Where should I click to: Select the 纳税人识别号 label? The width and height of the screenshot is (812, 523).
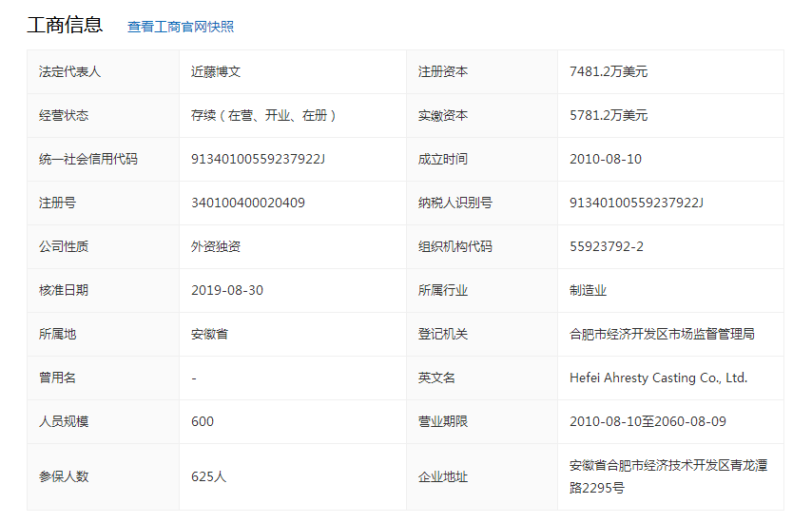(x=455, y=203)
